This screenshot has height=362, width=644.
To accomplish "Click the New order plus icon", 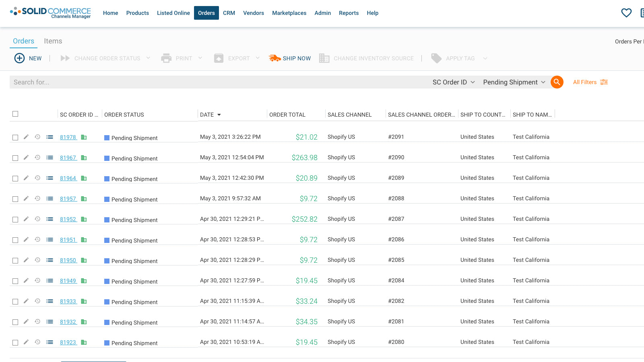I will [x=19, y=58].
